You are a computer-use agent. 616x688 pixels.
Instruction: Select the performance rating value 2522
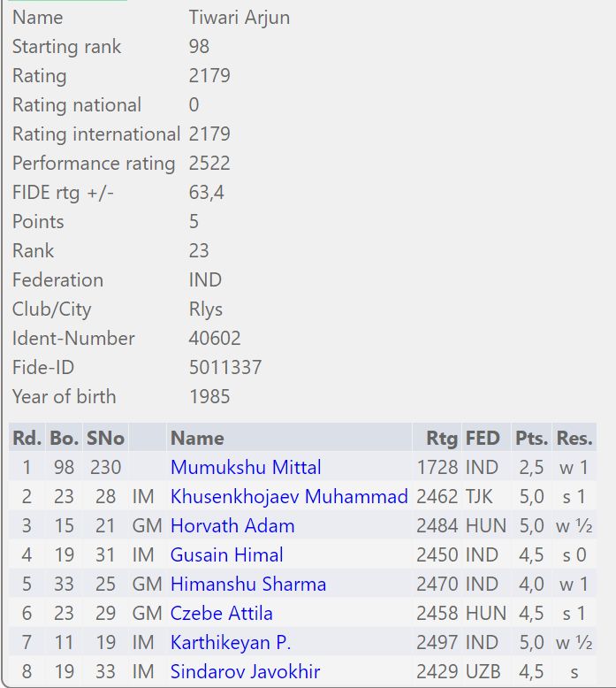[209, 163]
